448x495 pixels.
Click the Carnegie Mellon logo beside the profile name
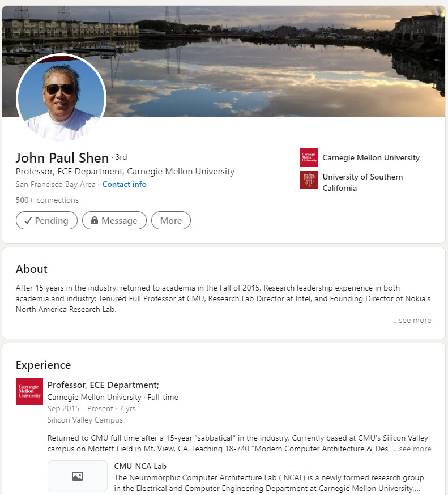309,157
